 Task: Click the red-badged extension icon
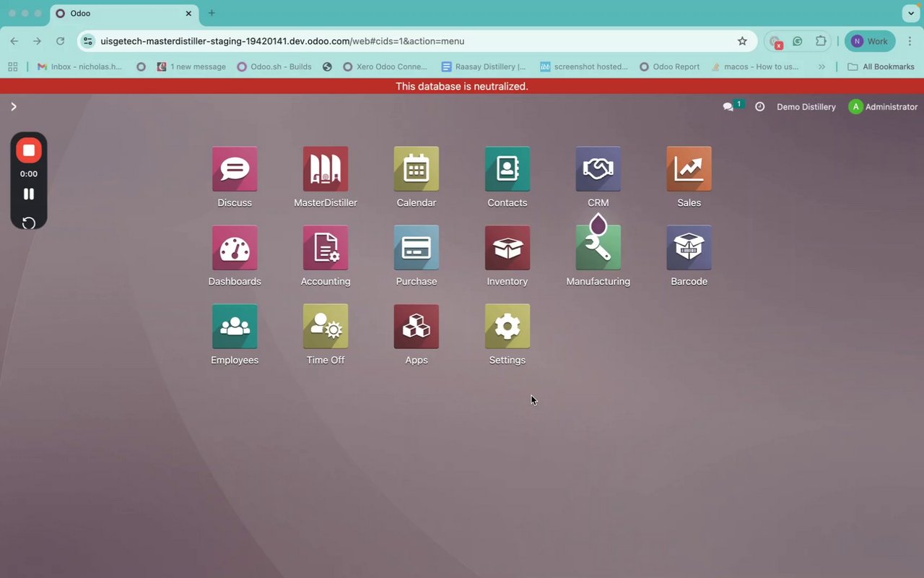(775, 42)
